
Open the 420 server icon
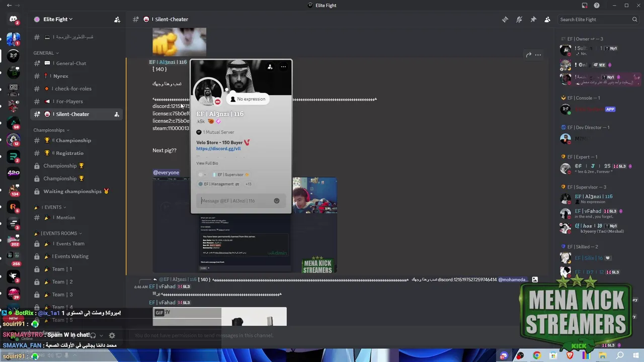coord(14,173)
